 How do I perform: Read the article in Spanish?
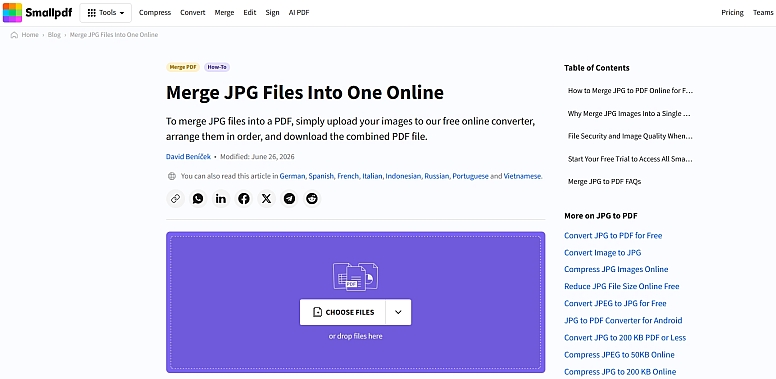[x=322, y=176]
